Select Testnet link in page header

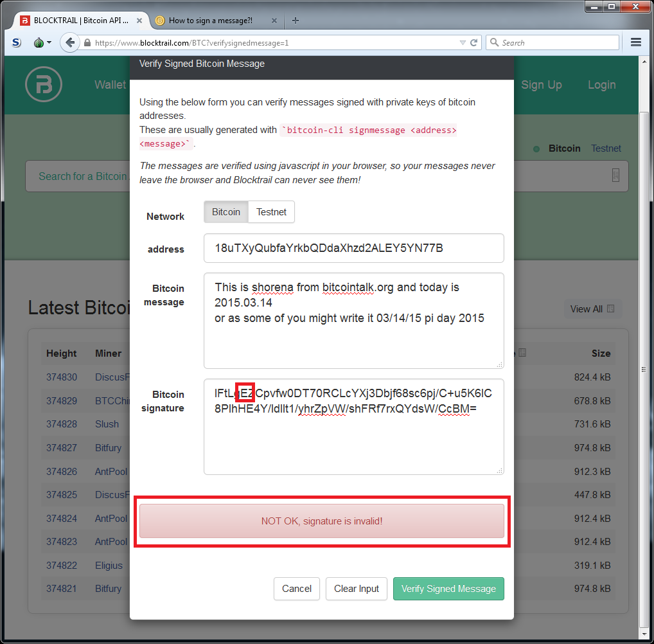click(x=606, y=148)
